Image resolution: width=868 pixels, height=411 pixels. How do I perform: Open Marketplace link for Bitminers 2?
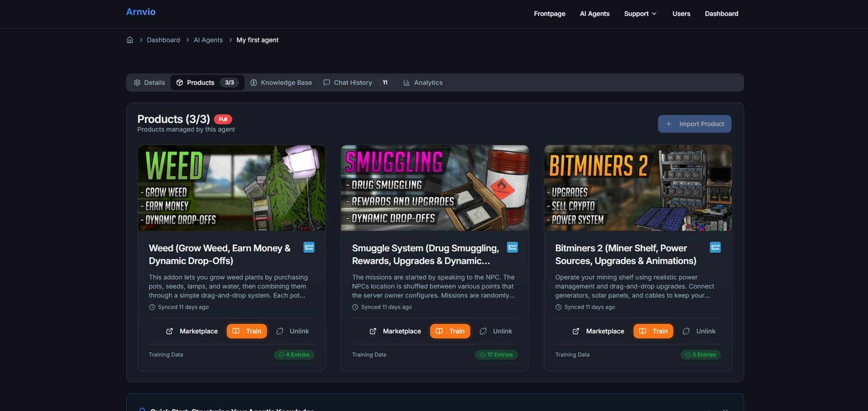tap(598, 331)
